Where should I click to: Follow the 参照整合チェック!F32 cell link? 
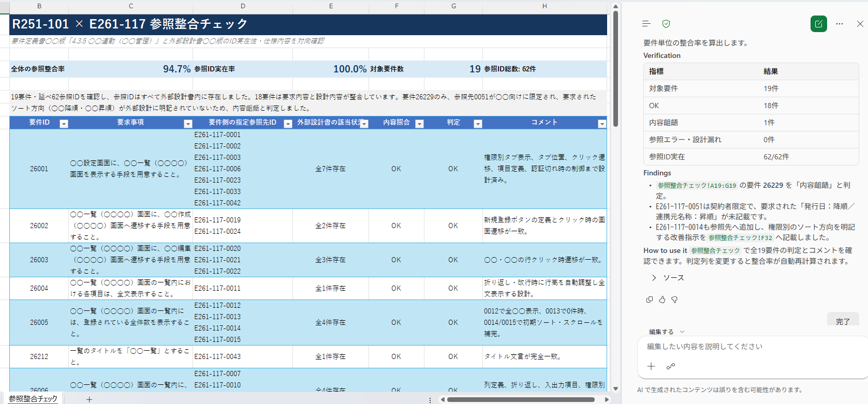click(740, 237)
